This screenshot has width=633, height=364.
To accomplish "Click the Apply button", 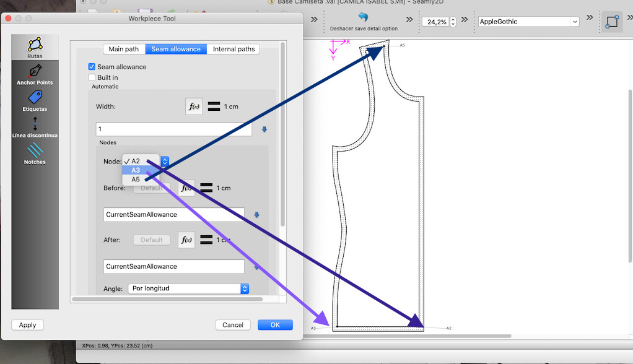I will tap(28, 325).
